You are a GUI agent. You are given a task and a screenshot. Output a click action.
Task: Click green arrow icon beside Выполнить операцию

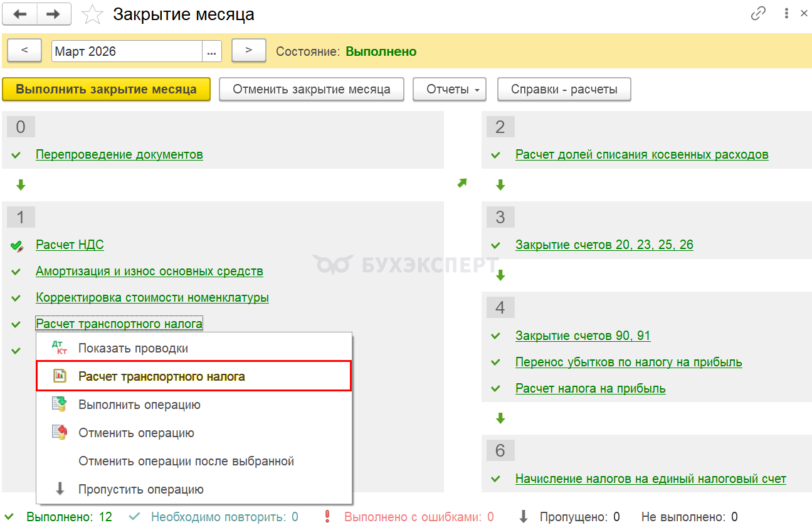pos(60,405)
